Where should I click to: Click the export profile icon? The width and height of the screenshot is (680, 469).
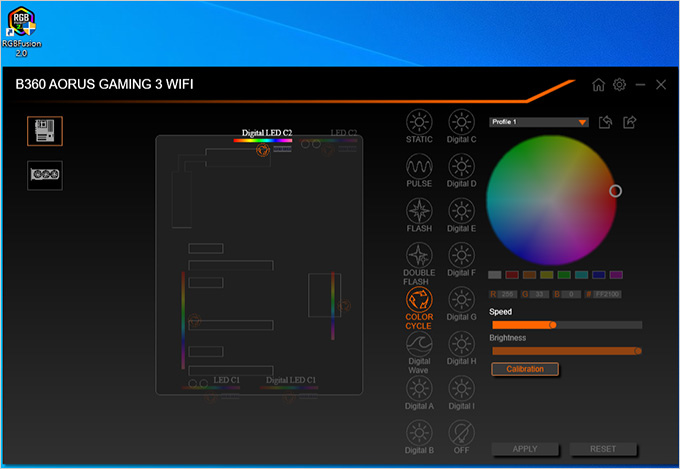point(630,122)
